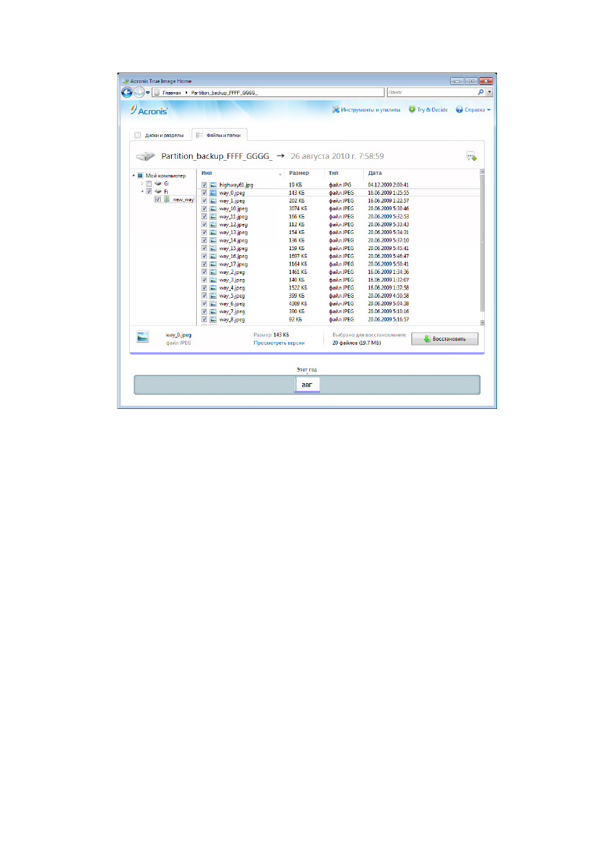The height and width of the screenshot is (868, 614).
Task: Click the way_17.jpeg image file icon
Action: (x=213, y=264)
